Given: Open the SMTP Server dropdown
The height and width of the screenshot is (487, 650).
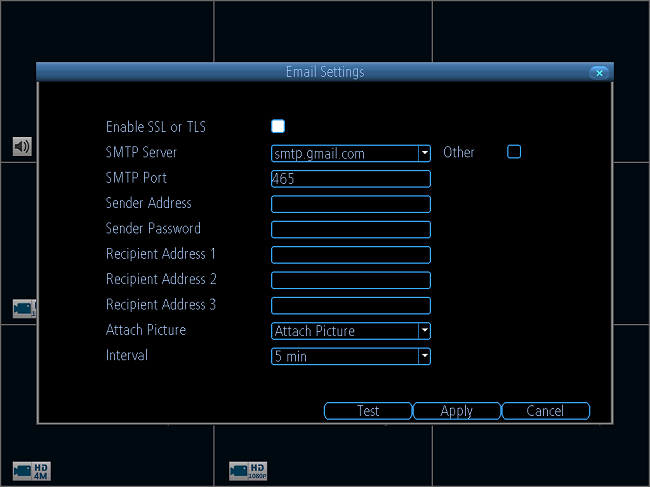Looking at the screenshot, I should (424, 153).
